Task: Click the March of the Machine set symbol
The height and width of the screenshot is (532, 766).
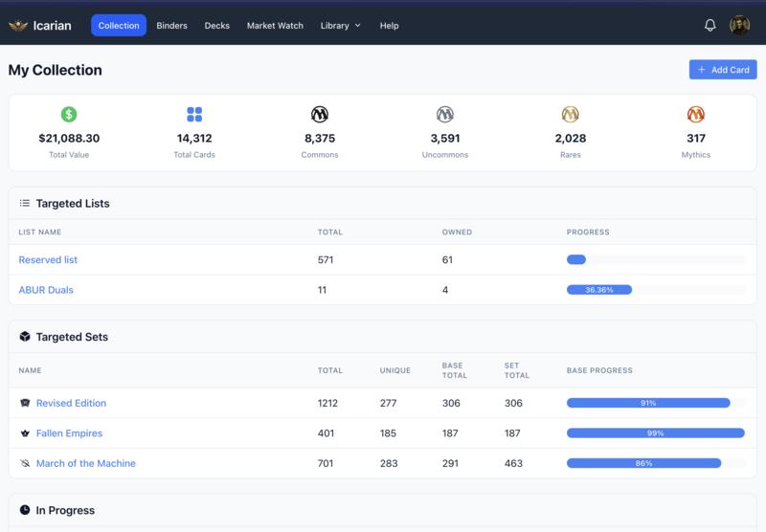Action: point(25,463)
